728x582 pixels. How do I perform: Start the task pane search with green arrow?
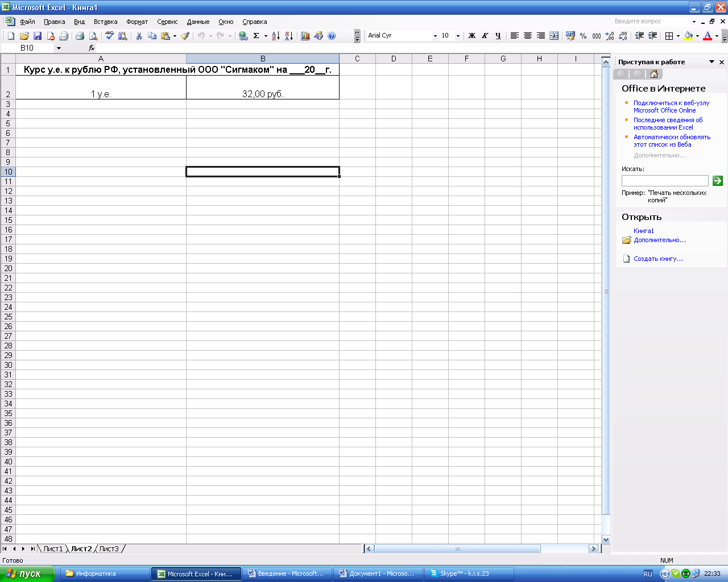(x=718, y=181)
